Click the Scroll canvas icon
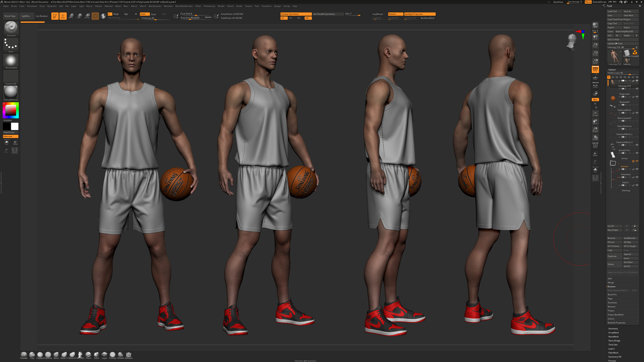This screenshot has width=644, height=362. click(595, 37)
